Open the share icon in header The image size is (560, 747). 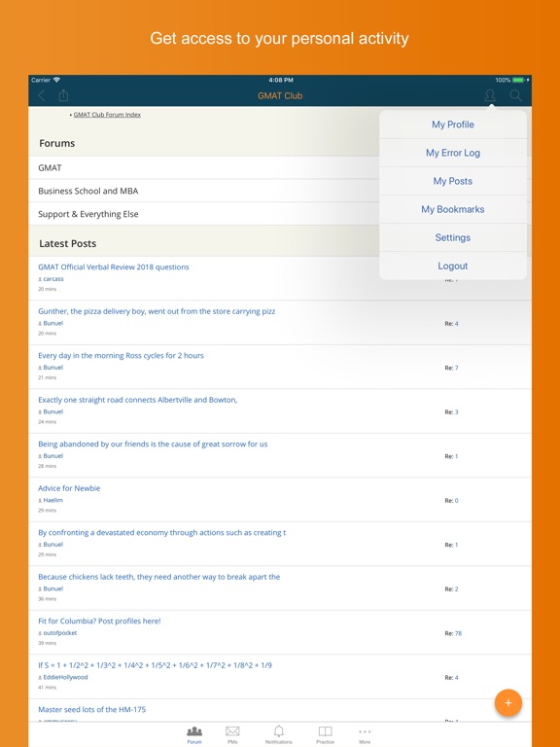tap(63, 95)
